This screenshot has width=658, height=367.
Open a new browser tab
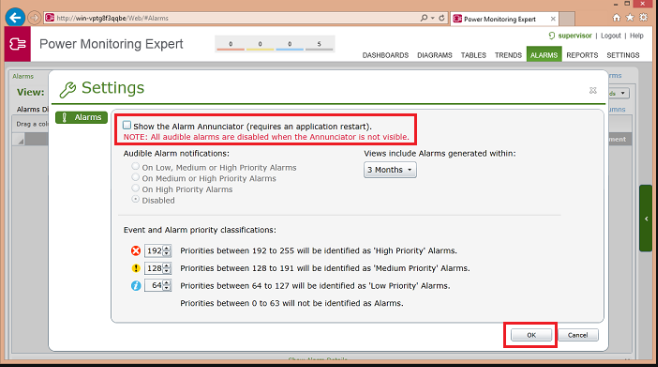[x=567, y=19]
